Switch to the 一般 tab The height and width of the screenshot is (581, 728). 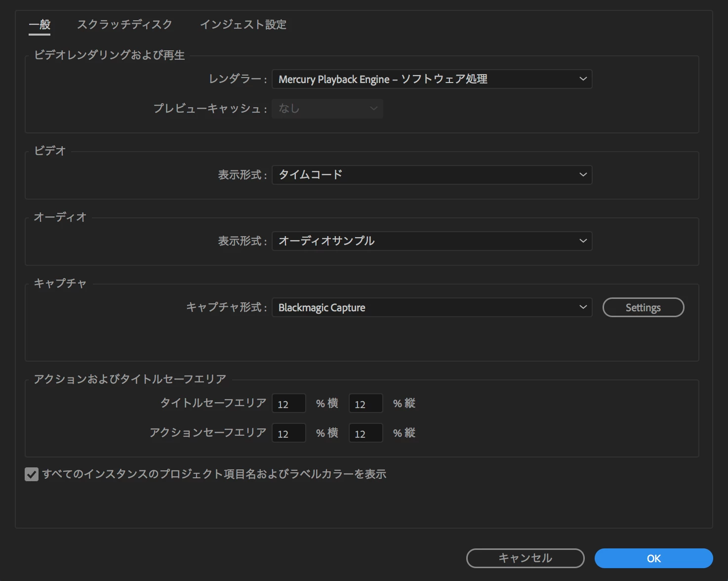tap(40, 25)
